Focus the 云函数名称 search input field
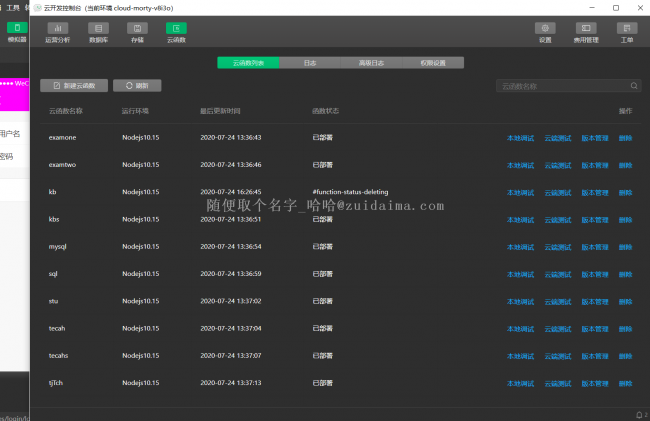The width and height of the screenshot is (650, 421). 560,86
